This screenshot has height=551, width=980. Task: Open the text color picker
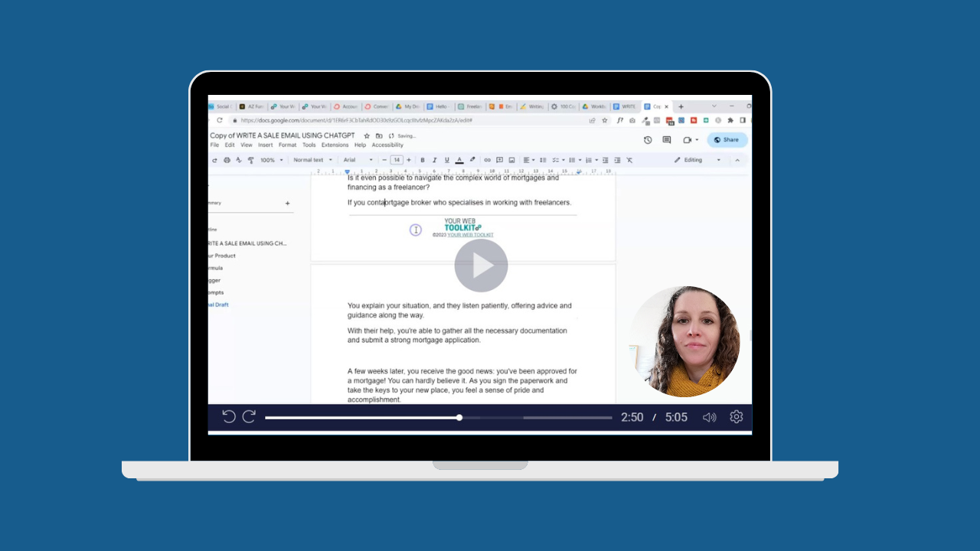point(459,160)
